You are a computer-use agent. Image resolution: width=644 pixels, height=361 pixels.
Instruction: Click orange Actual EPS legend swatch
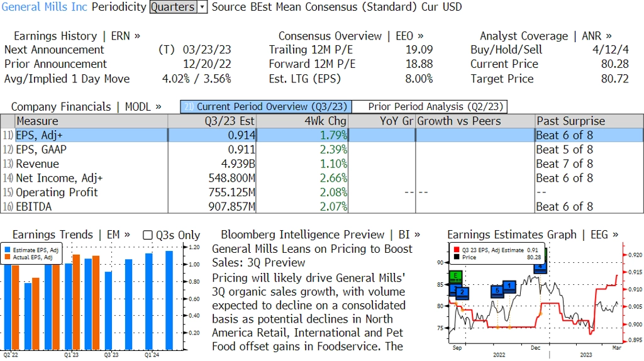click(x=8, y=257)
